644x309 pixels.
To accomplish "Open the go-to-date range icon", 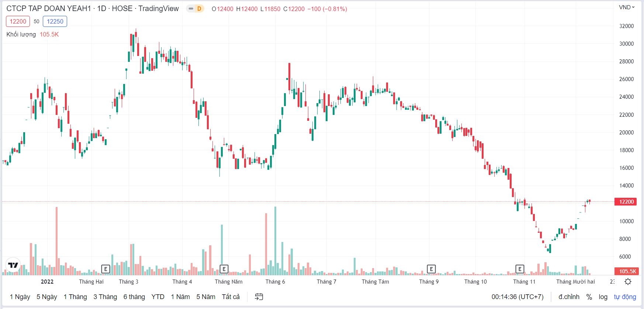I will (x=259, y=297).
